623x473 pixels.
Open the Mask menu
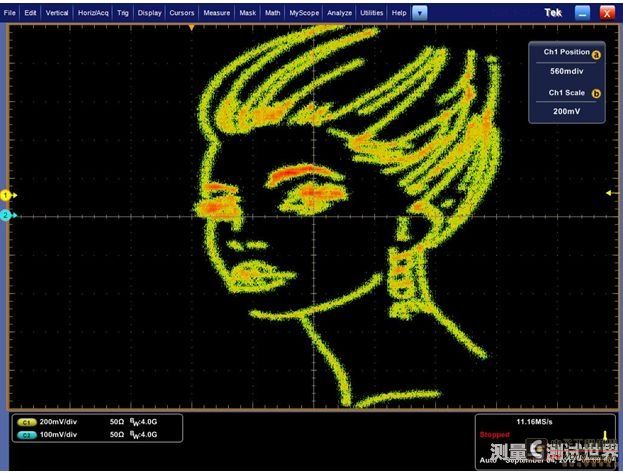248,13
